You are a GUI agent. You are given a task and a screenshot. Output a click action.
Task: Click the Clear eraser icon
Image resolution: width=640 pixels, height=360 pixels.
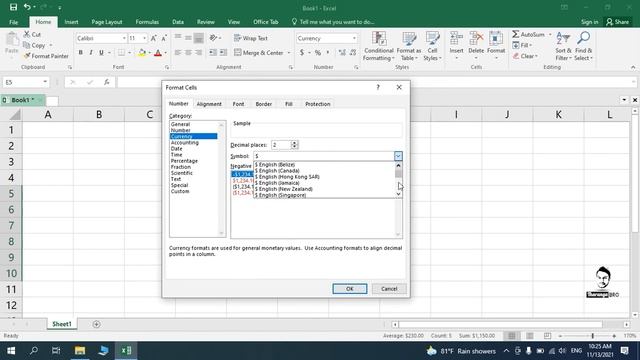[x=516, y=56]
